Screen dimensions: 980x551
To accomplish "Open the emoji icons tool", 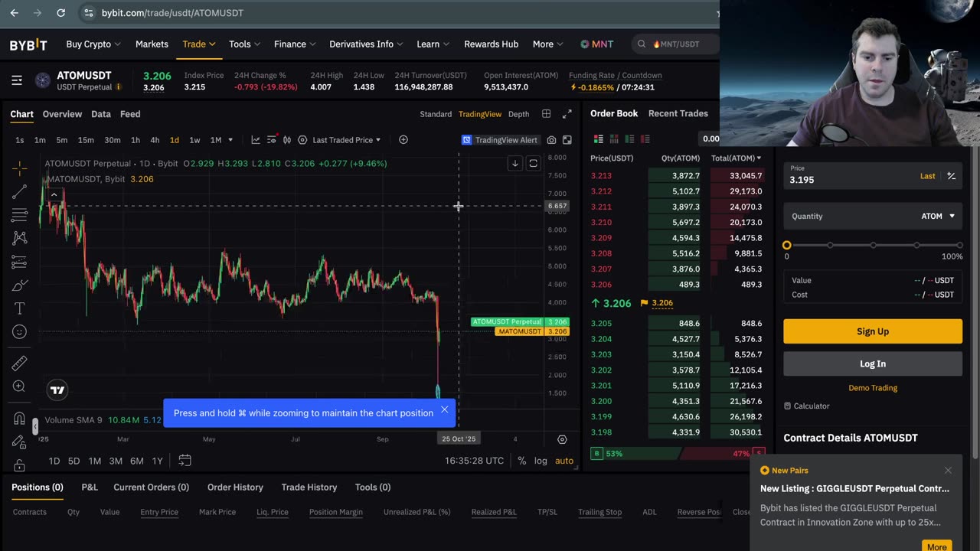I will (20, 331).
